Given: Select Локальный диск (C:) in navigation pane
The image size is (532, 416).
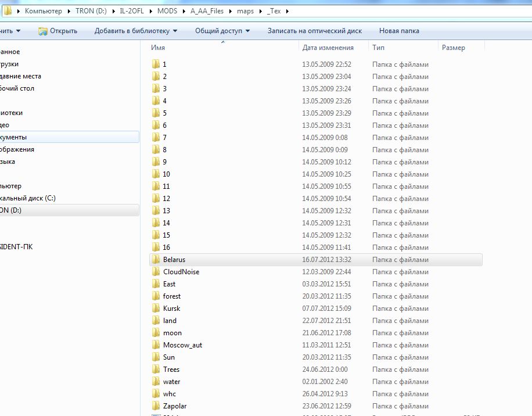Looking at the screenshot, I should pyautogui.click(x=28, y=198).
